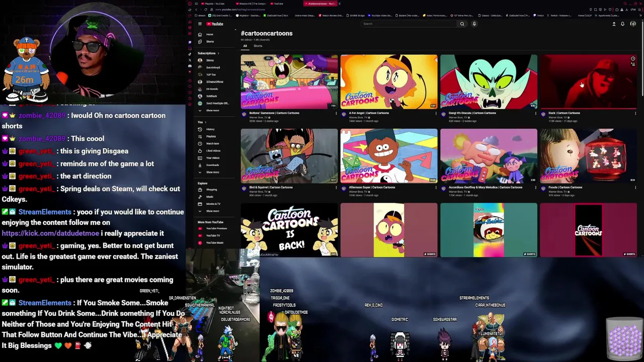Select the All tab

point(245,46)
